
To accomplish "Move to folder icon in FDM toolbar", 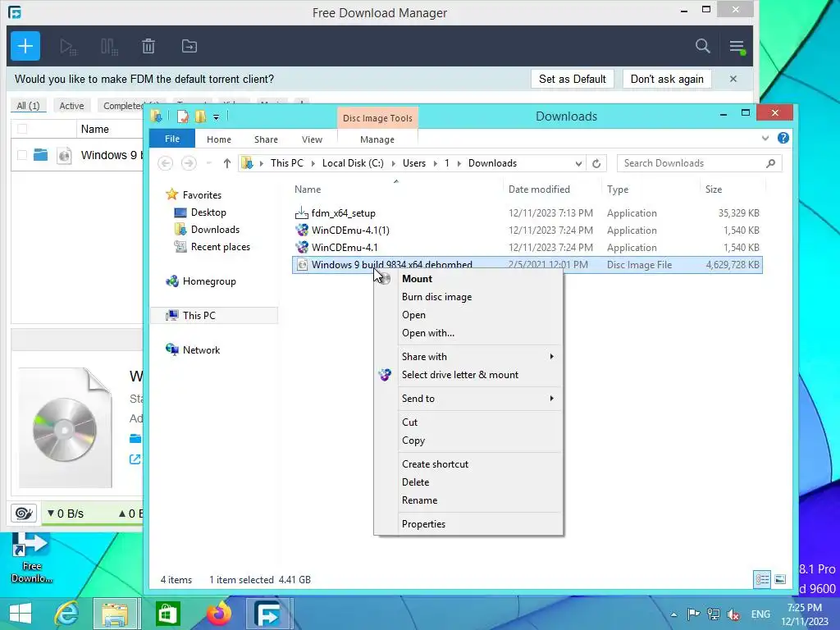I will pos(189,47).
